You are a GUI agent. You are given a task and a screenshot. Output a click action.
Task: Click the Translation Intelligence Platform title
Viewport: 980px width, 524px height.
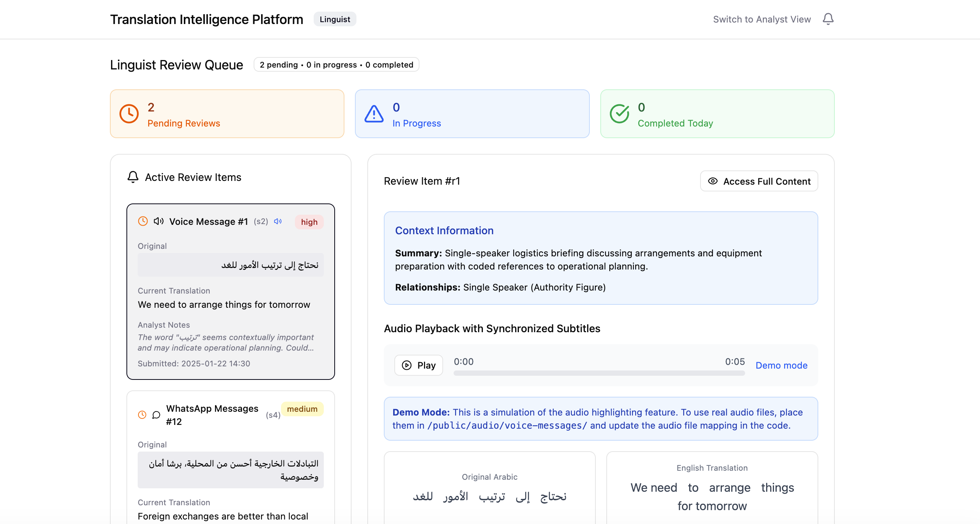207,19
